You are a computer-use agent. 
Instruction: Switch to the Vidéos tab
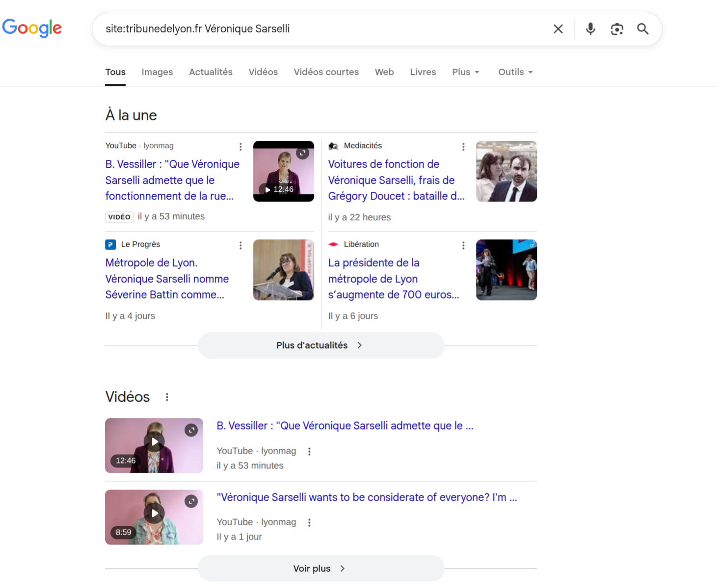point(263,72)
